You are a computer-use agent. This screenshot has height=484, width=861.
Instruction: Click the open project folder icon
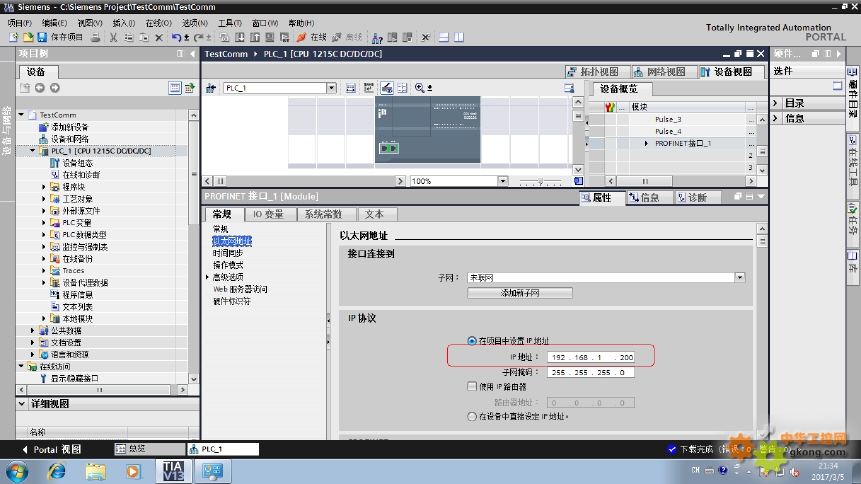28,37
